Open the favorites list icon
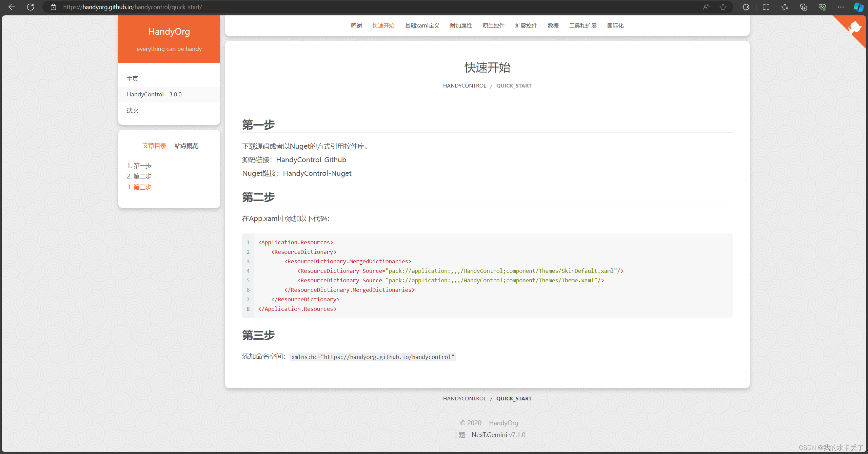 tap(785, 7)
